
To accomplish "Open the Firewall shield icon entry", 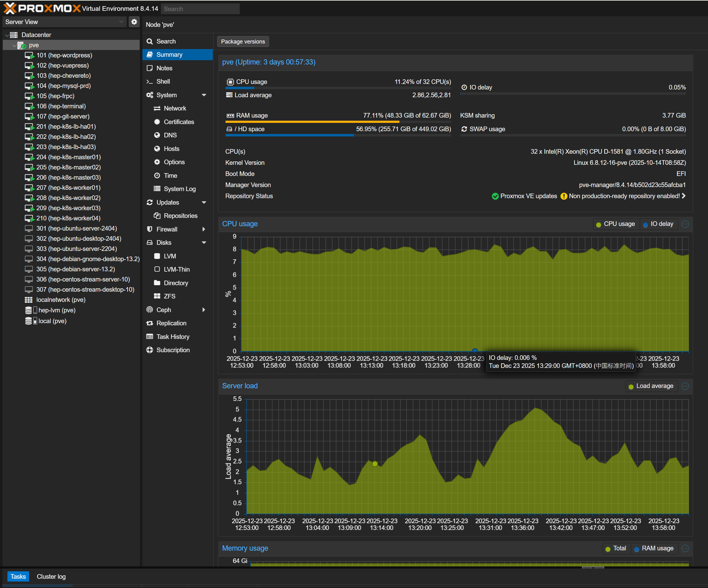I will coord(150,229).
